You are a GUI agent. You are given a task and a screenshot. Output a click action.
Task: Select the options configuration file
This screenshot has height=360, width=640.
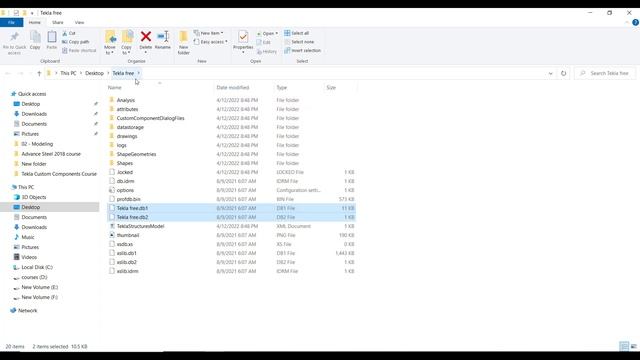pyautogui.click(x=125, y=190)
